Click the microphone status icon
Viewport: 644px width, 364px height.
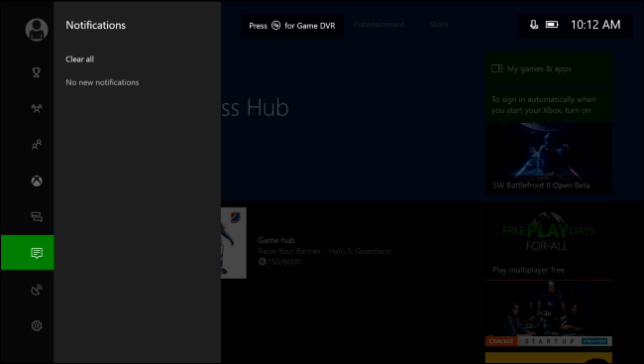coord(533,25)
